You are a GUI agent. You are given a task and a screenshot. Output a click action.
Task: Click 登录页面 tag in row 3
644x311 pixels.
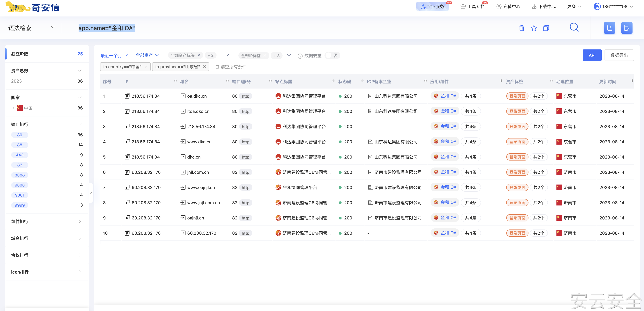517,126
